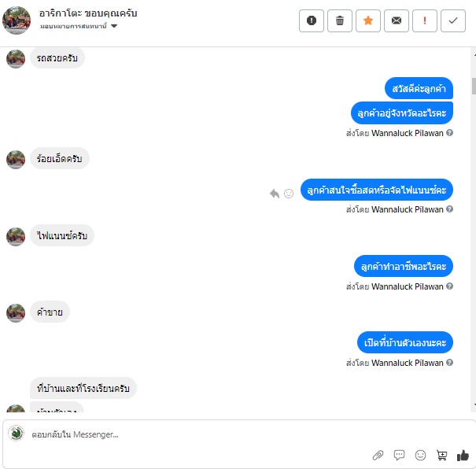Mark conversation unread with envelope icon
This screenshot has height=469, width=476.
point(397,20)
